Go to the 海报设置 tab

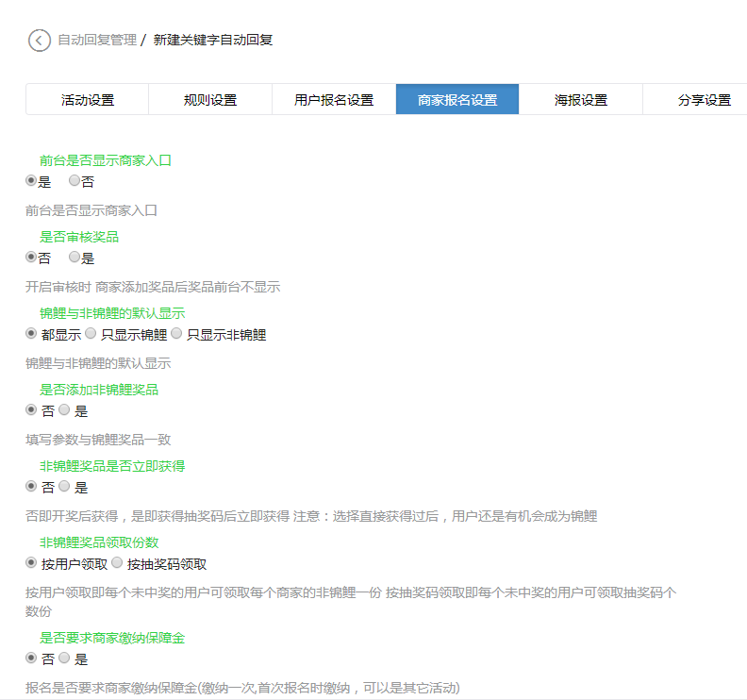(x=581, y=100)
